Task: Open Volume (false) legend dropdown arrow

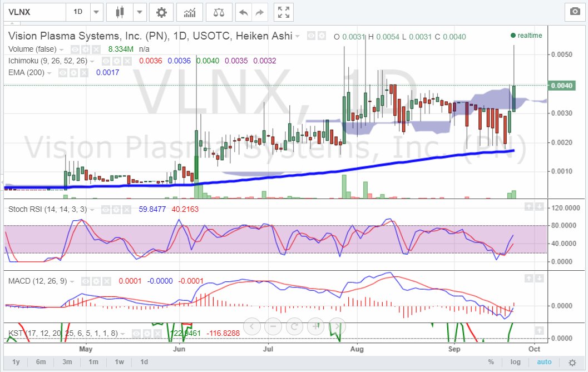Action: 62,49
